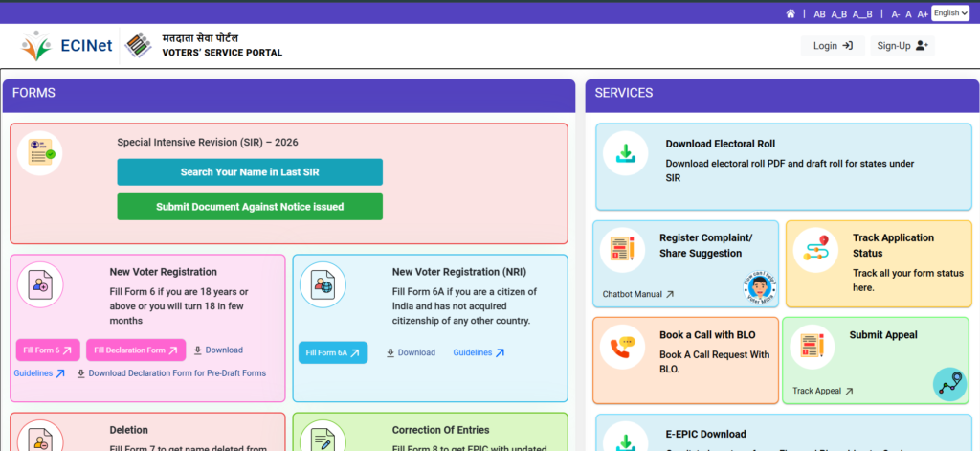The width and height of the screenshot is (980, 451).
Task: Click the Voter Mitra chatbot avatar
Action: point(760,288)
